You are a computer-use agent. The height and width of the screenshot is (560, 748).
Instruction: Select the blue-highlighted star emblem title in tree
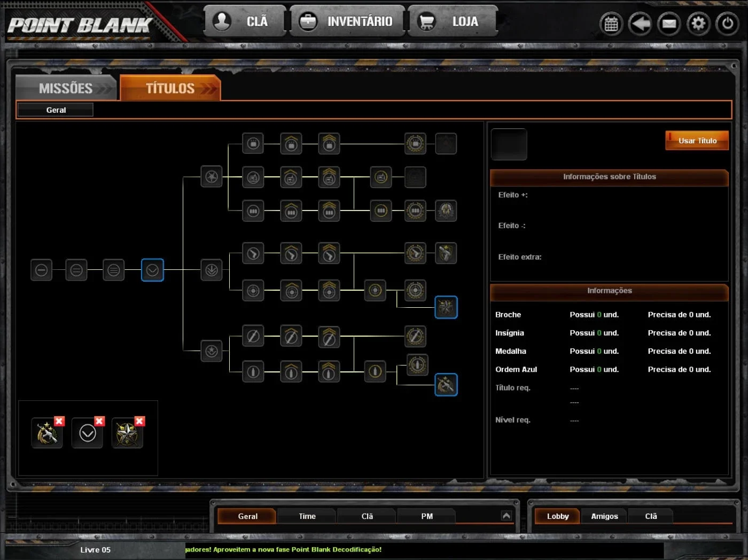(x=446, y=307)
